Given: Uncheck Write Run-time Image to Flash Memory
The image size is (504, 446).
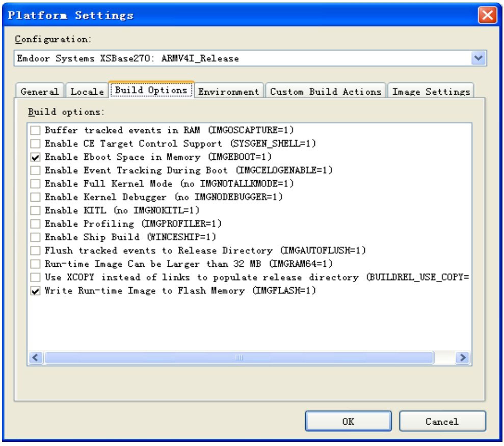Looking at the screenshot, I should 35,291.
